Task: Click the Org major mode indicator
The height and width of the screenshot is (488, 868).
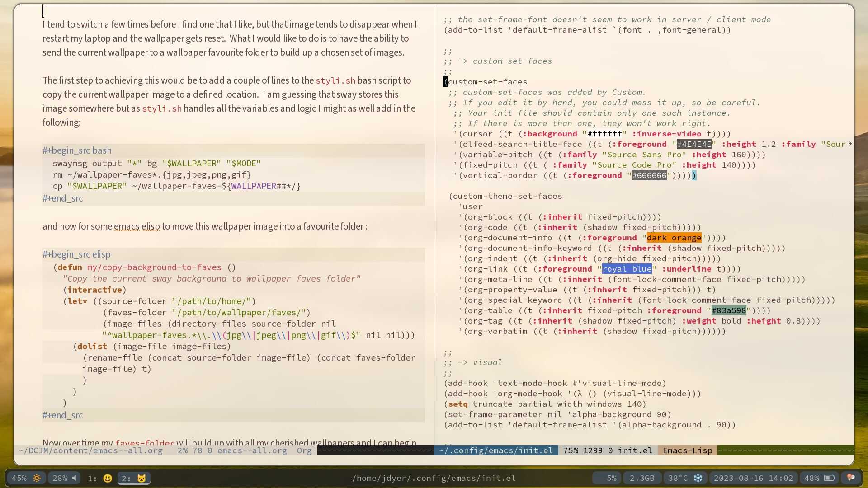Action: 304,450
